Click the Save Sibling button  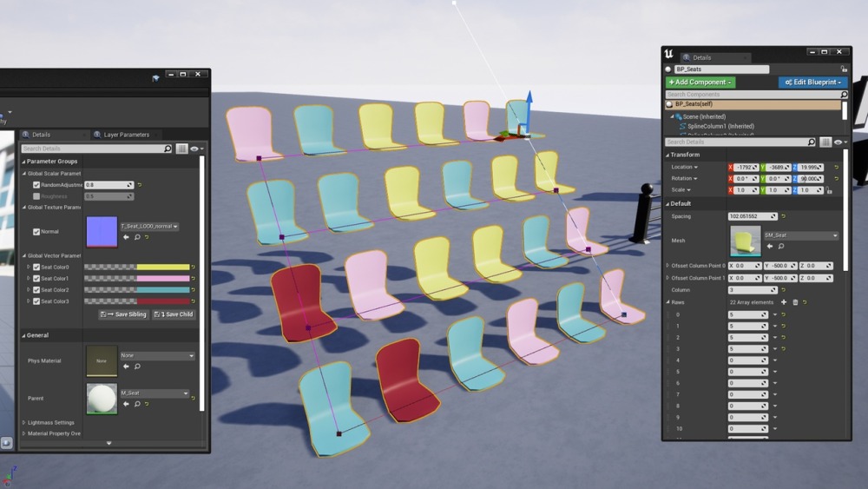point(123,314)
